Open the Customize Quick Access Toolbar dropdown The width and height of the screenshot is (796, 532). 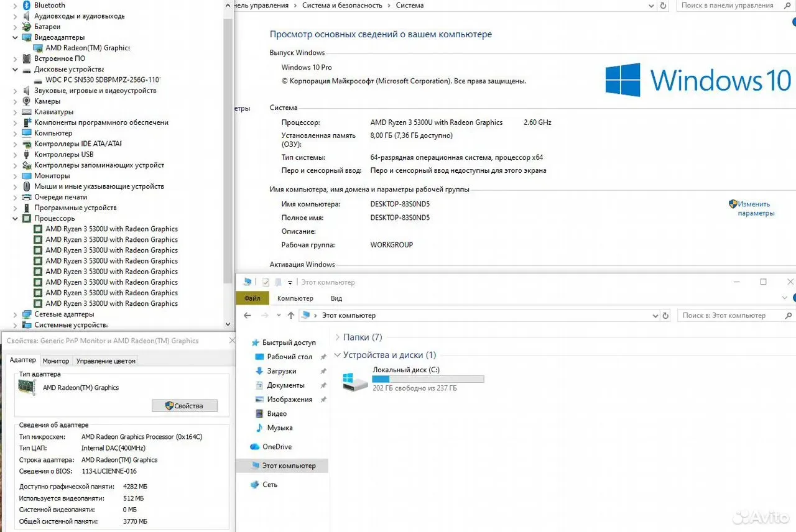pyautogui.click(x=290, y=283)
